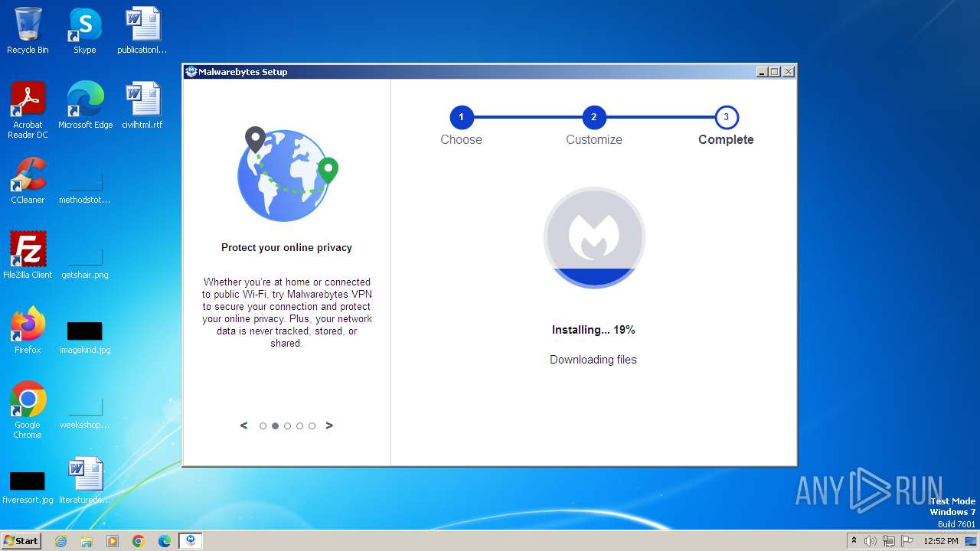This screenshot has width=980, height=551.
Task: Click step 3 Complete circle
Action: point(726,117)
